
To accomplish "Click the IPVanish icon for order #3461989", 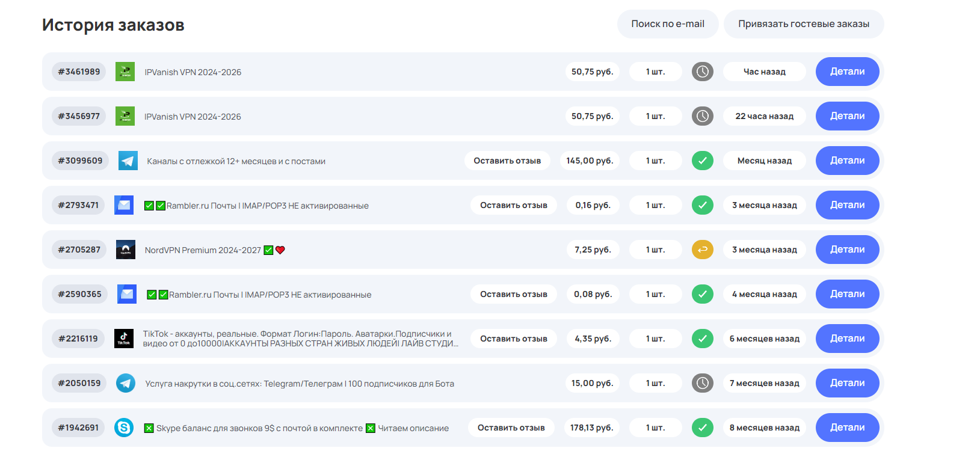I will click(125, 72).
